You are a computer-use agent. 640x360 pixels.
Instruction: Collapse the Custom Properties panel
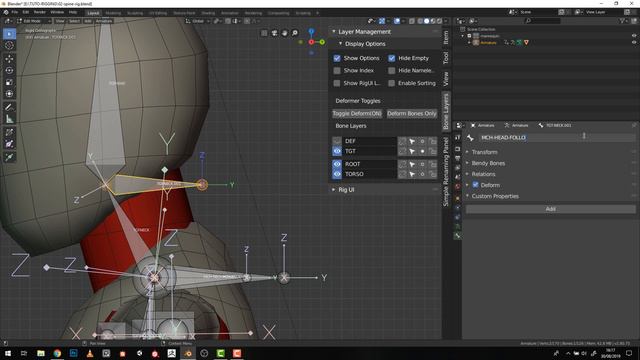[x=467, y=196]
